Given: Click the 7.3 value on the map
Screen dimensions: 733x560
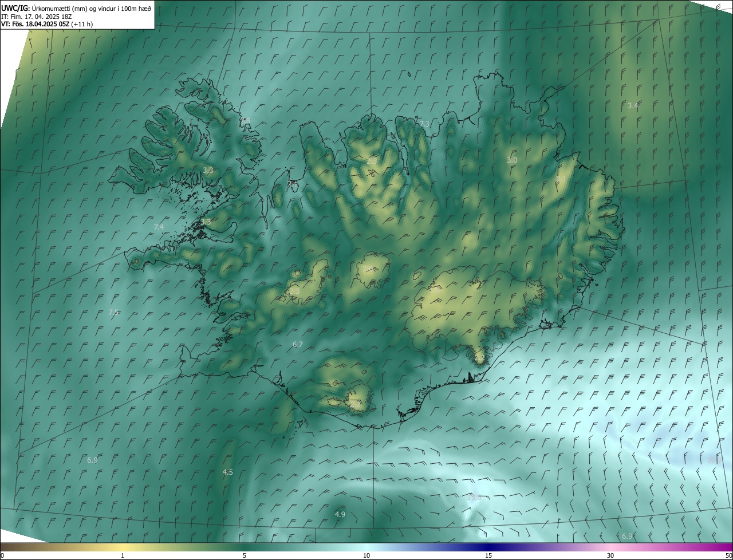Looking at the screenshot, I should coord(424,124).
